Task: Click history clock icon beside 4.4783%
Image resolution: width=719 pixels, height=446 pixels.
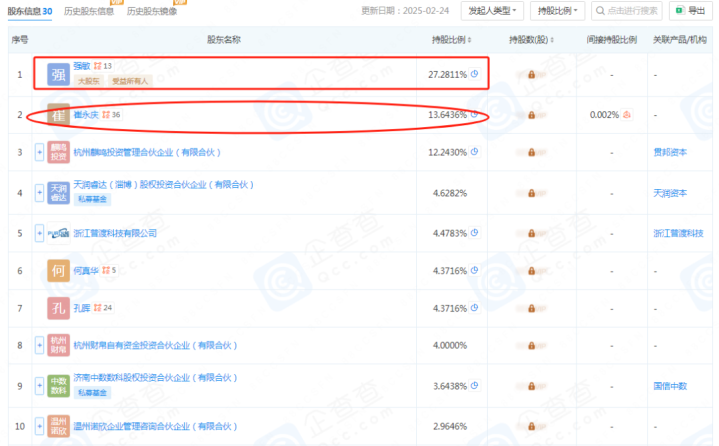Action: pyautogui.click(x=475, y=233)
